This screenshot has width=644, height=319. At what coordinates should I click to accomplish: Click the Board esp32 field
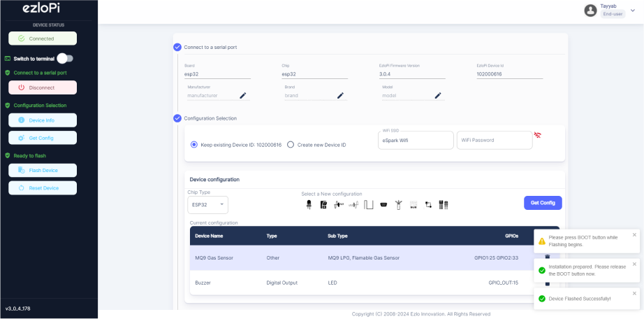218,74
